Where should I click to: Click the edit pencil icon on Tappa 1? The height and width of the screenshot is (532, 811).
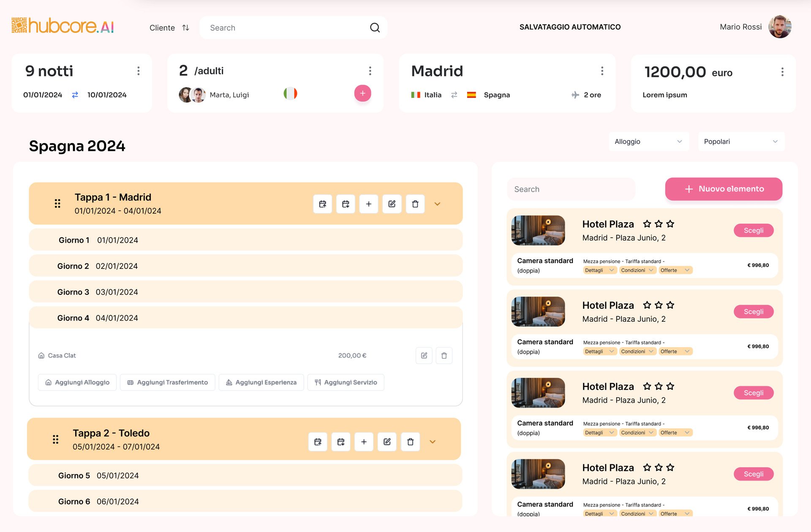coord(391,204)
